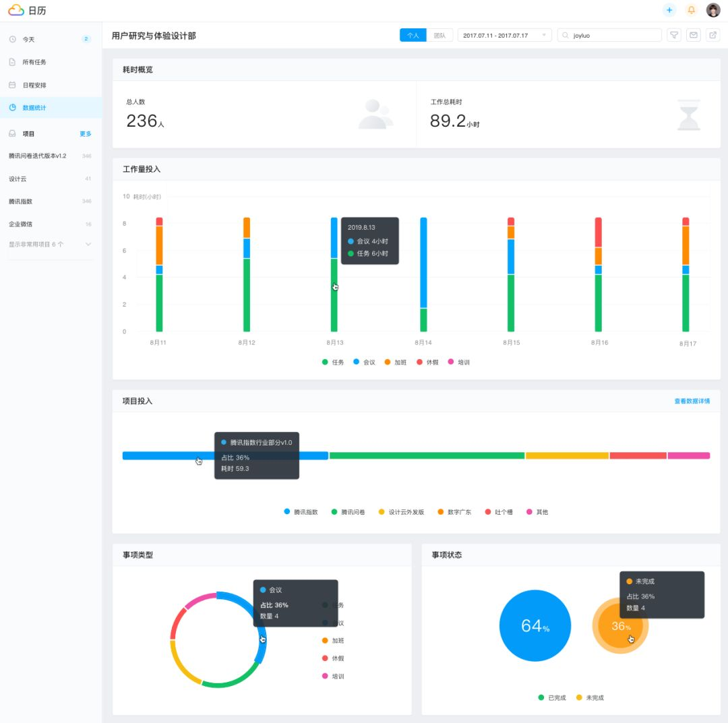Click the blue plus add button

click(669, 9)
